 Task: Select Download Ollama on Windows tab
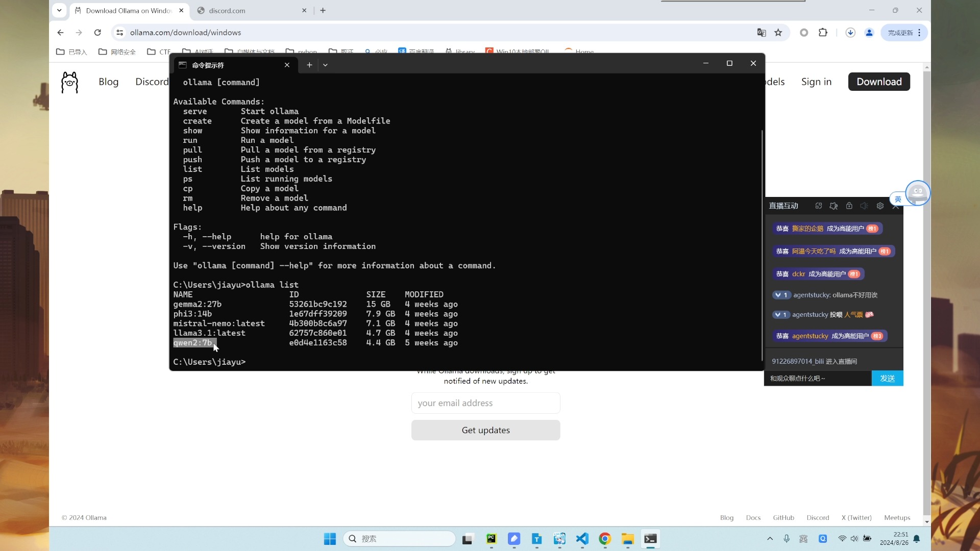[x=129, y=11]
